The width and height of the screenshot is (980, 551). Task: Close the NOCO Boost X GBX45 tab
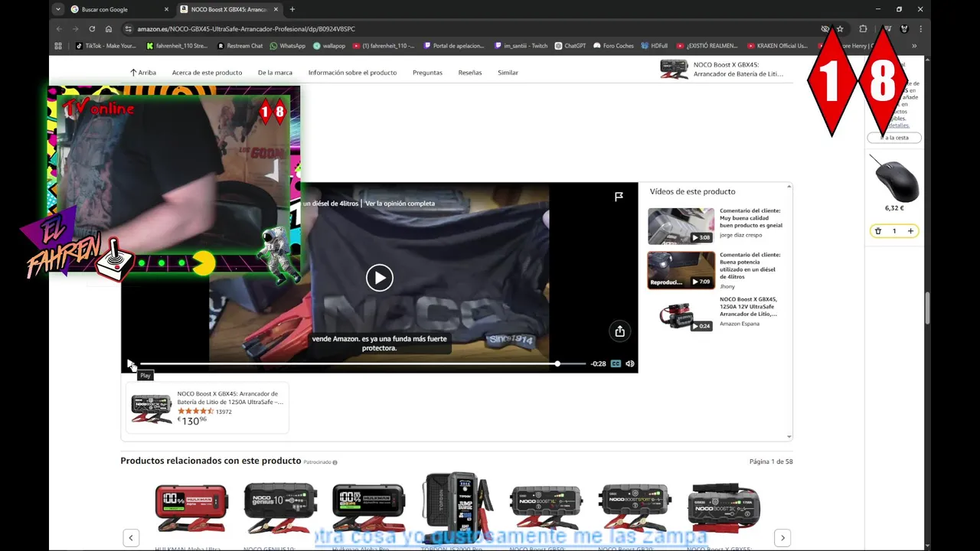pyautogui.click(x=276, y=9)
